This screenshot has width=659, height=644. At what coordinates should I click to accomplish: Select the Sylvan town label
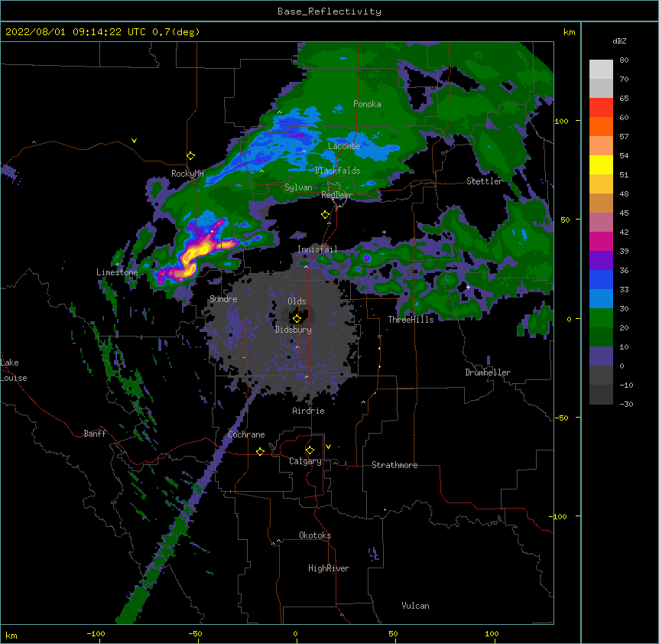[x=298, y=187]
